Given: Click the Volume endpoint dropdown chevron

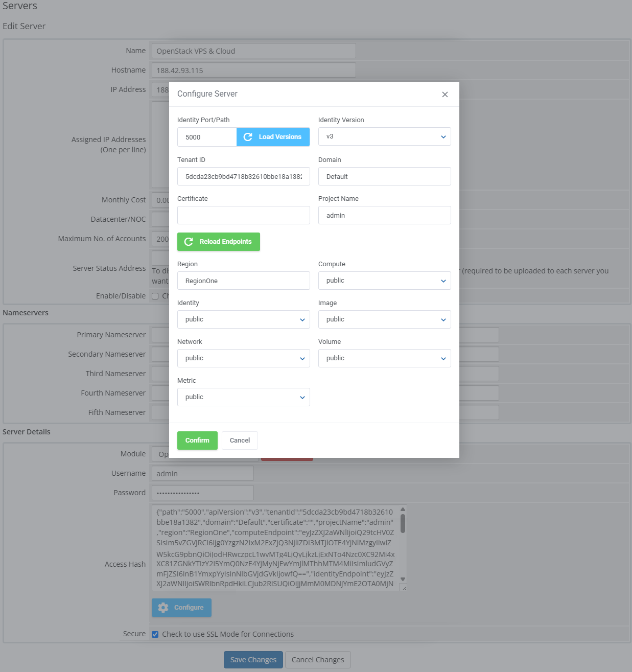Looking at the screenshot, I should pos(443,358).
